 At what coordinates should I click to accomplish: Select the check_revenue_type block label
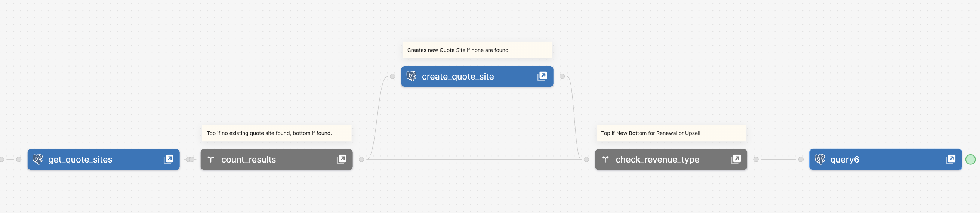click(657, 159)
